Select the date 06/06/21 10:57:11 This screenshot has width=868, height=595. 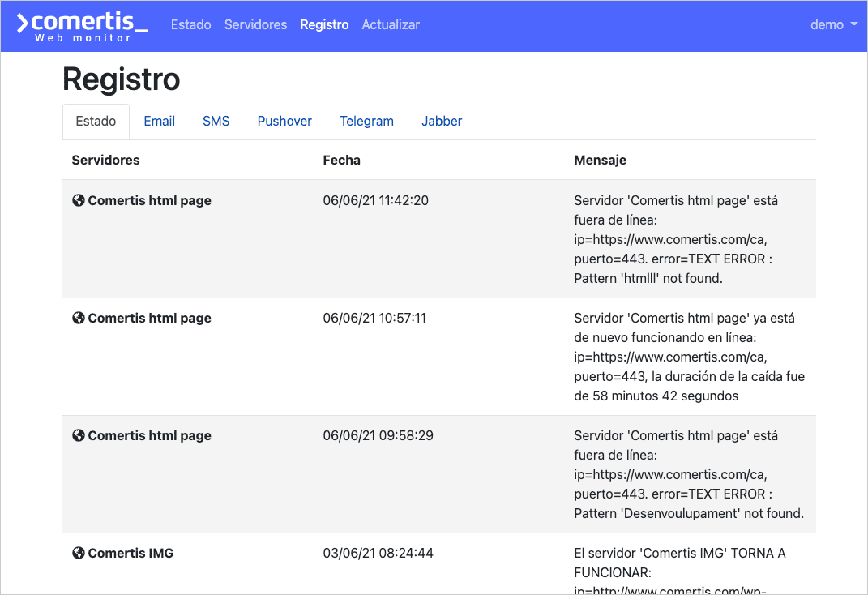pyautogui.click(x=374, y=318)
